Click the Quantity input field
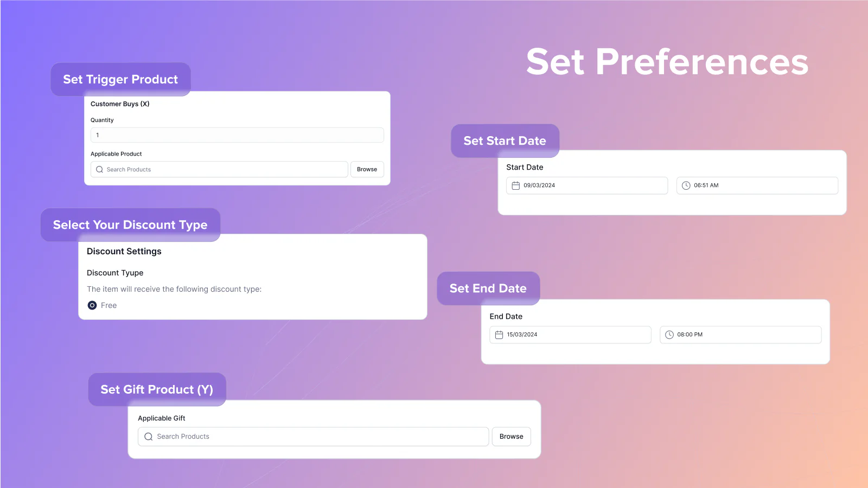The width and height of the screenshot is (868, 488). [237, 135]
